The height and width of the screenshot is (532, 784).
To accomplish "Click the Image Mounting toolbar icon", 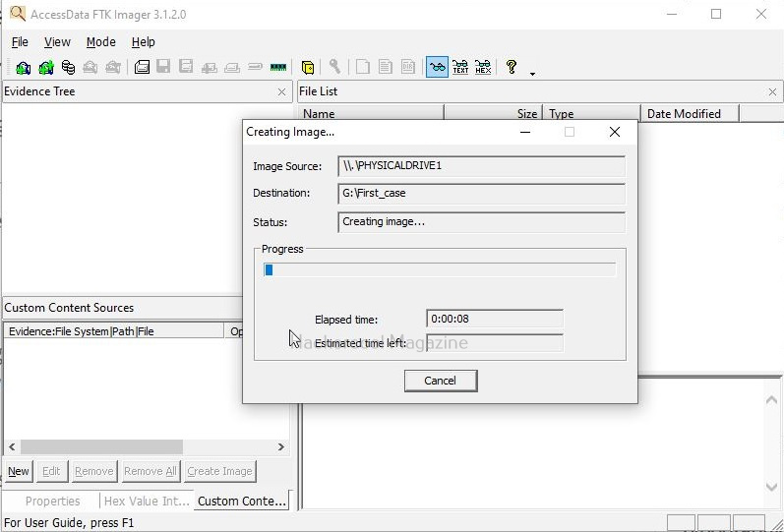I will coord(68,68).
